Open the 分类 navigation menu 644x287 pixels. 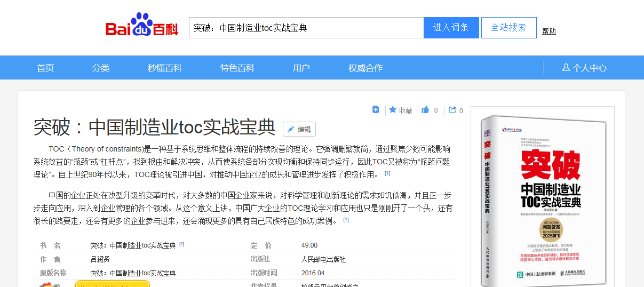[x=101, y=68]
